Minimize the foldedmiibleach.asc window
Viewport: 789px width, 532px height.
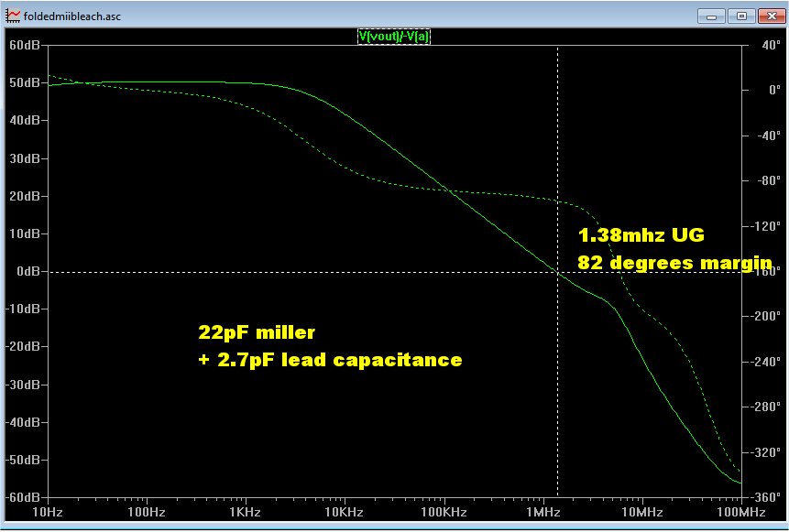(711, 16)
